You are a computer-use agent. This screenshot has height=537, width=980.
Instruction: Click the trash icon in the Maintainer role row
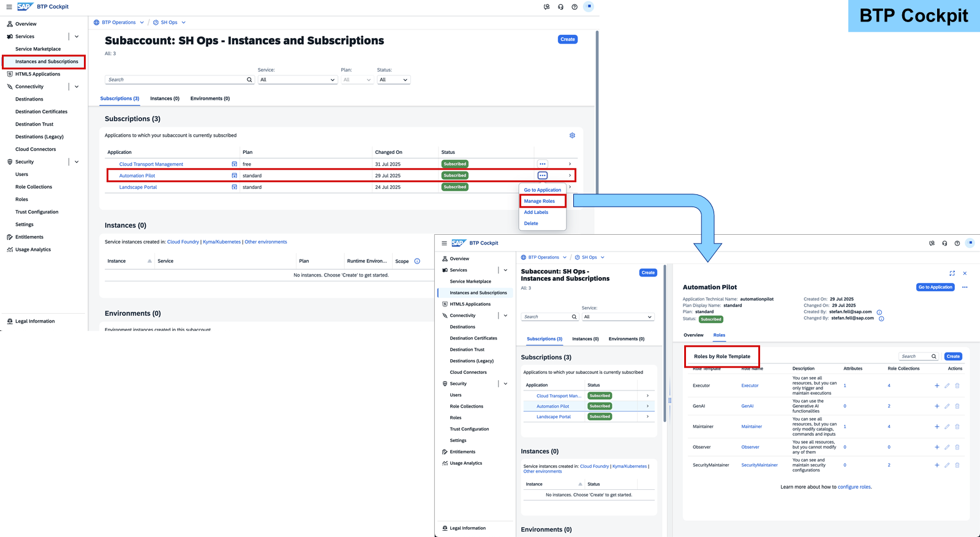pyautogui.click(x=957, y=427)
